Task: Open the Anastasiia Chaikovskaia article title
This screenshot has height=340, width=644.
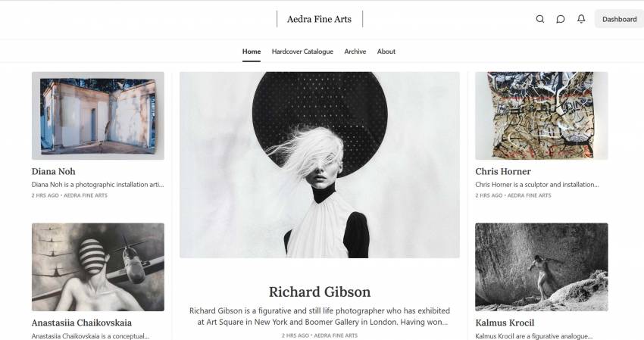Action: tap(82, 323)
